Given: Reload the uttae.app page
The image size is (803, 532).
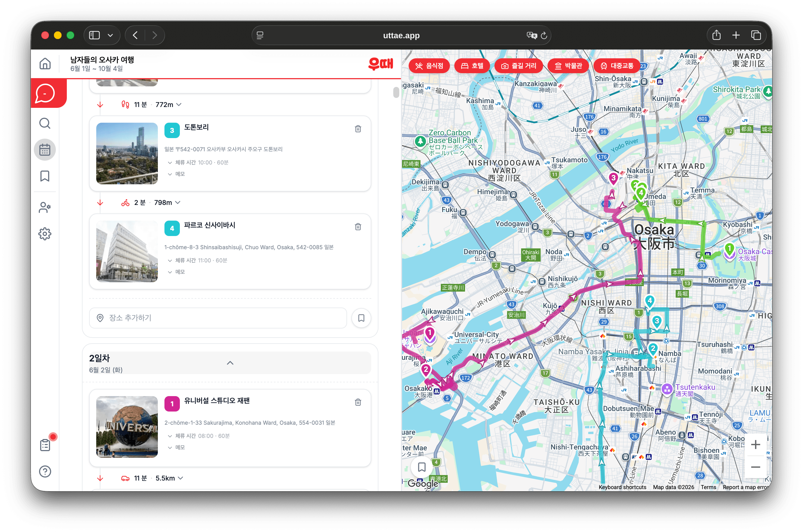Looking at the screenshot, I should click(x=544, y=35).
